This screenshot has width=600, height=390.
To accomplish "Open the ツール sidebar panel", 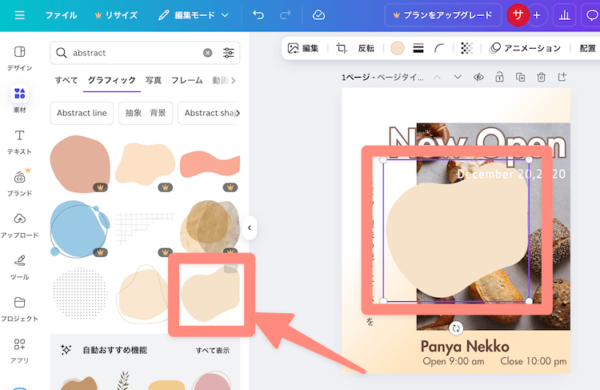I will [x=20, y=267].
